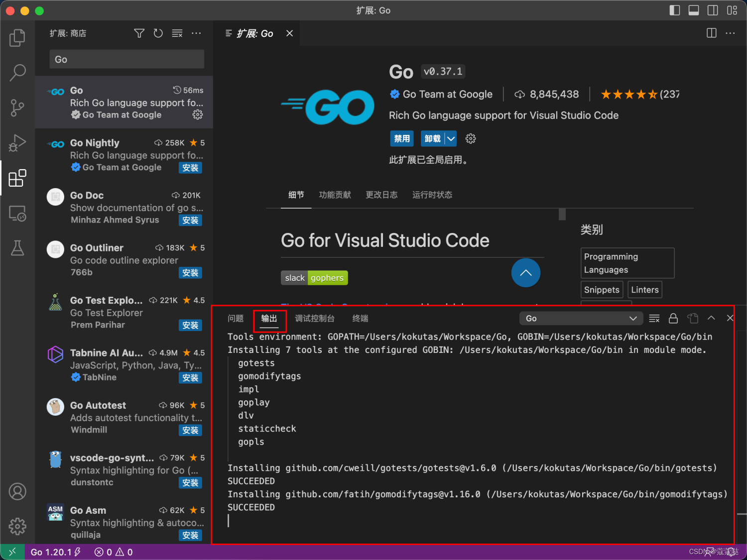Toggle output scroll lock
The width and height of the screenshot is (747, 560).
pyautogui.click(x=673, y=318)
